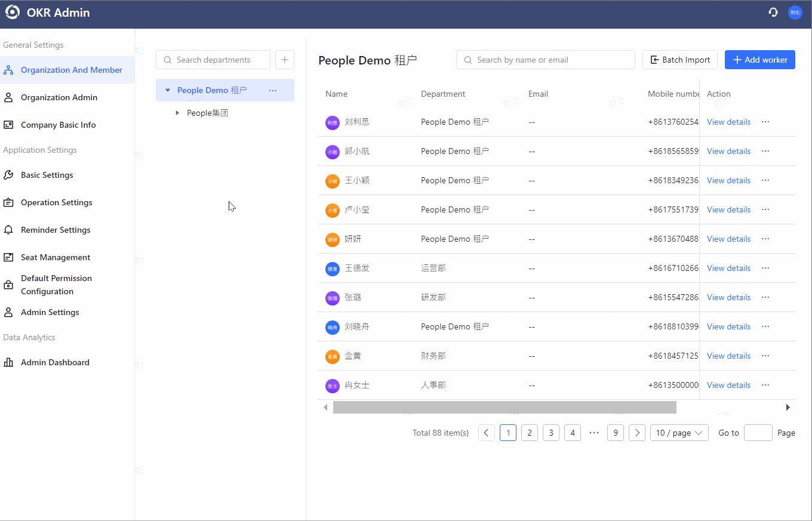
Task: Expand the People集团 tree node
Action: pyautogui.click(x=177, y=112)
